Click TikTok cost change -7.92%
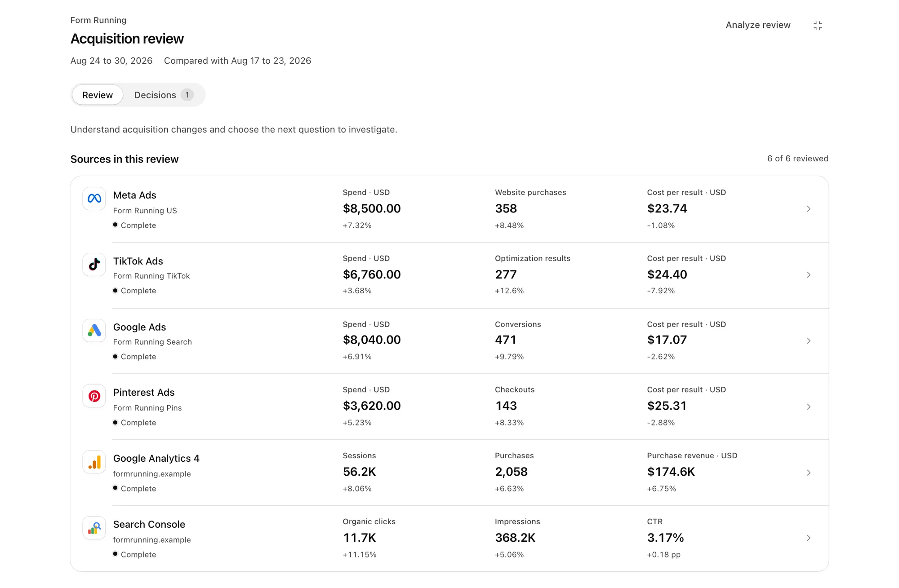Viewport: 899px width, 588px height. [x=661, y=291]
